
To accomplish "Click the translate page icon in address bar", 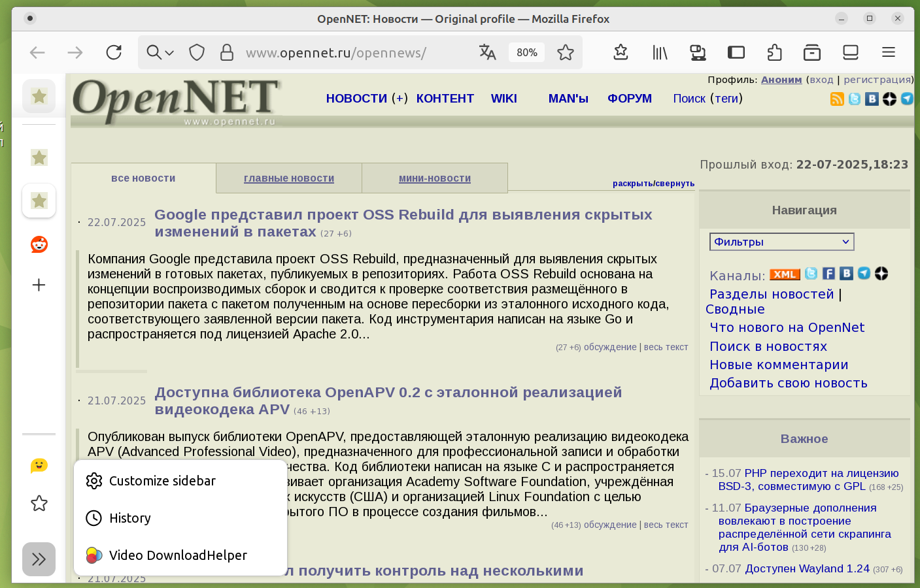I will (x=487, y=52).
